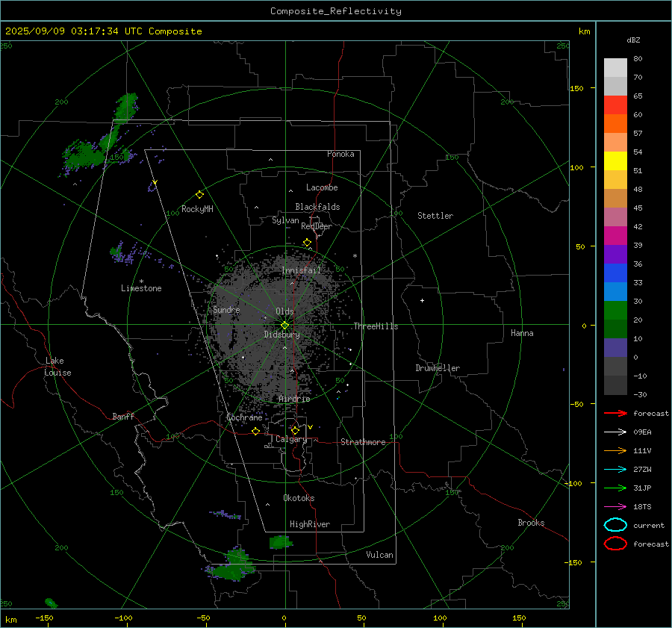Viewport: 672px width, 628px height.
Task: Click the orange 57-60 dBZ color swatch
Action: pos(615,124)
